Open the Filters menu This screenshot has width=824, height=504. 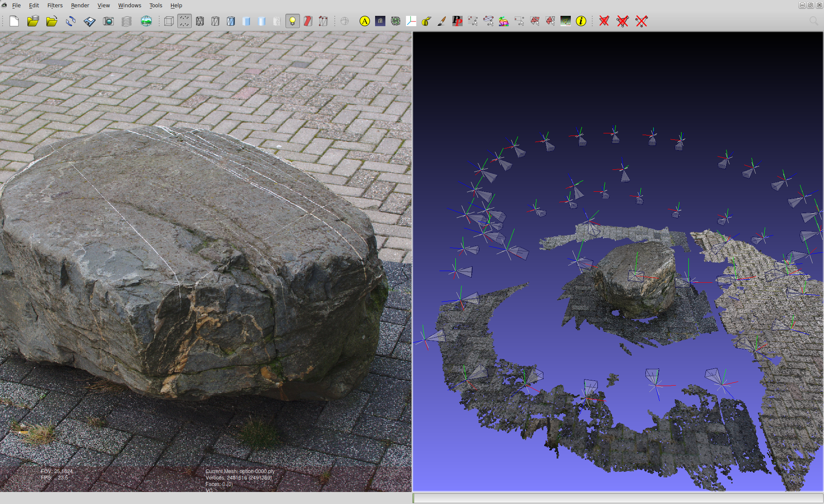(x=55, y=5)
